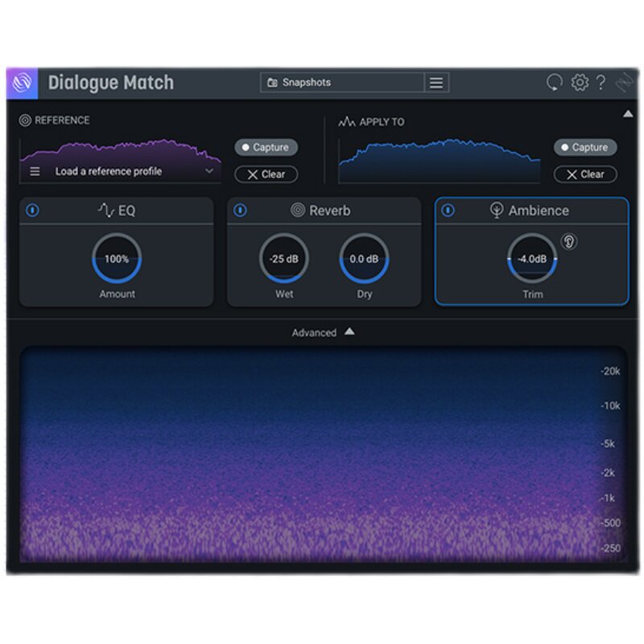This screenshot has height=644, width=644.
Task: Collapse the Advanced section triangle
Action: (x=349, y=331)
